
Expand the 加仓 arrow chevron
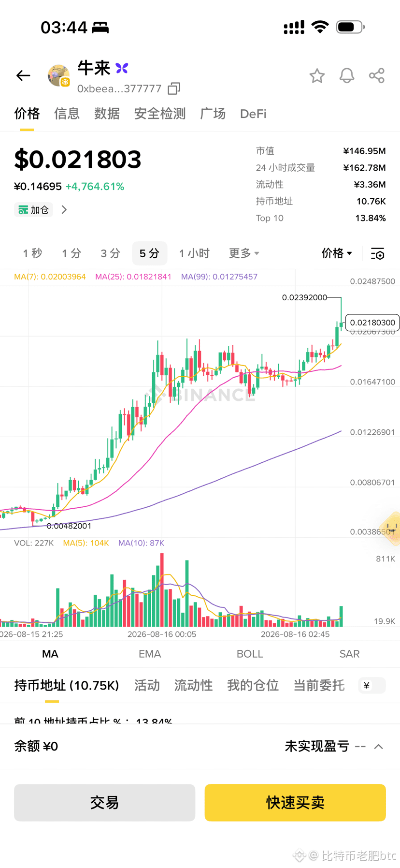[64, 210]
